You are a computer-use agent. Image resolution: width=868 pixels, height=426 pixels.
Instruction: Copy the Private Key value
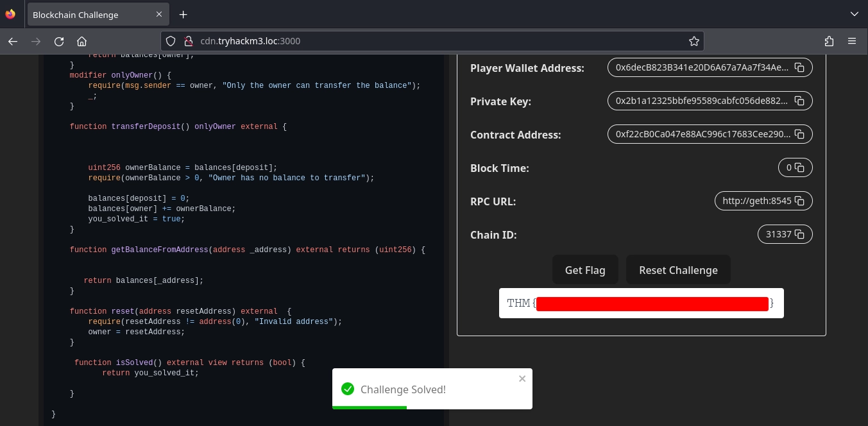tap(799, 101)
